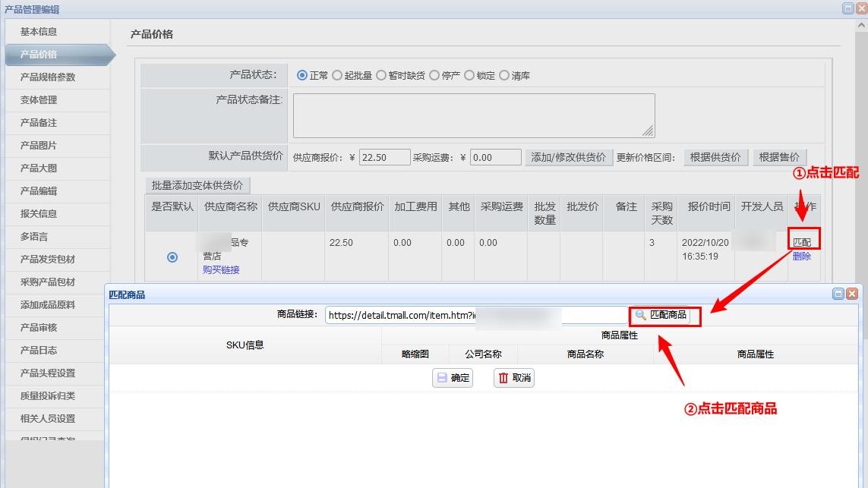The height and width of the screenshot is (488, 868).
Task: Maximize the 匹配商品 dialog
Action: (x=838, y=294)
